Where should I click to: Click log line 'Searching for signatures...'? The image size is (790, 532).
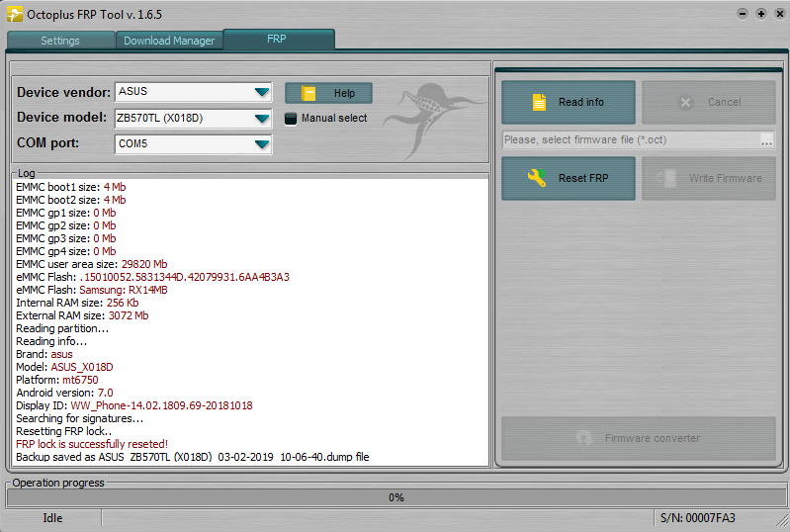tap(80, 418)
